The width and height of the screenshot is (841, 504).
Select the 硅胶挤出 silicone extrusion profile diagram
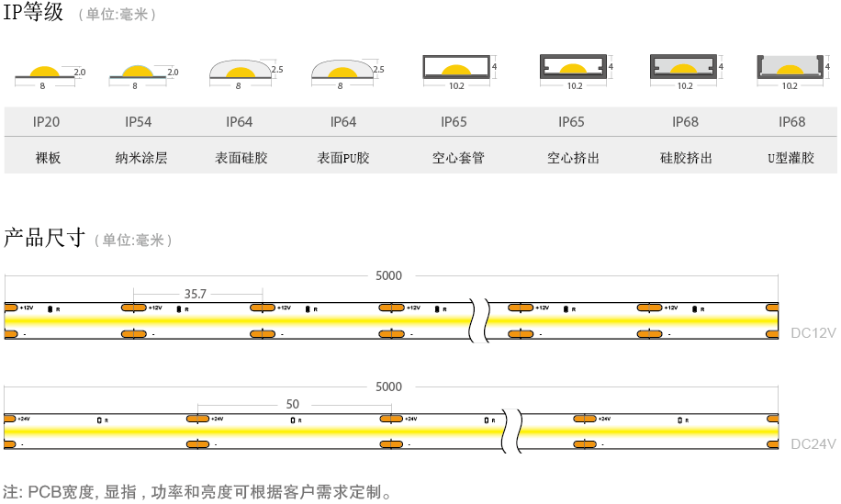tap(684, 68)
